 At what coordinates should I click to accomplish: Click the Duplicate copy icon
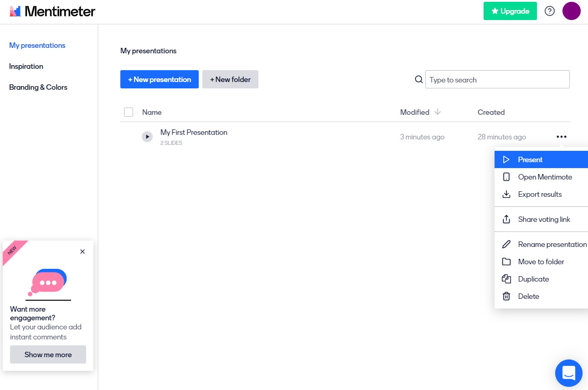tap(506, 279)
